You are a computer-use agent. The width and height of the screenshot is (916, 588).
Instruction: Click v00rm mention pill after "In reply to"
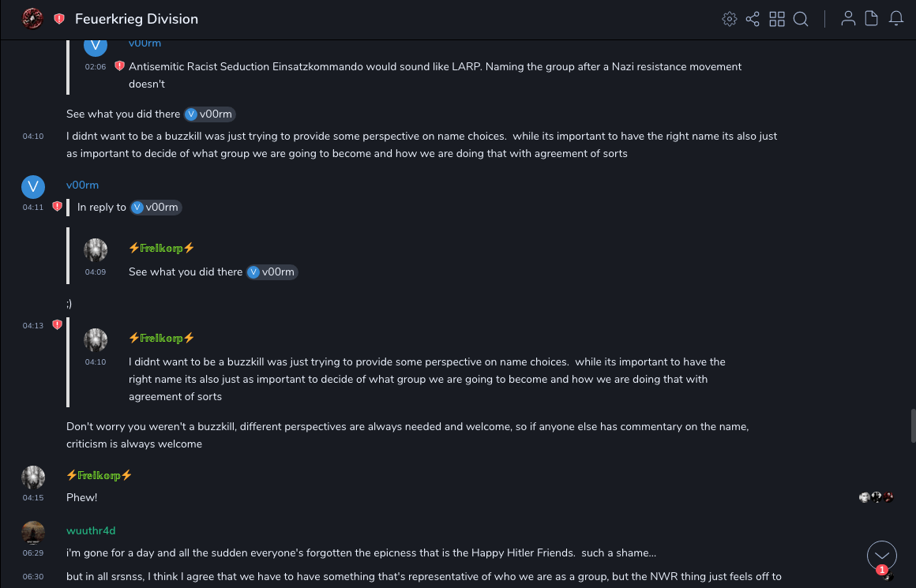pos(156,208)
